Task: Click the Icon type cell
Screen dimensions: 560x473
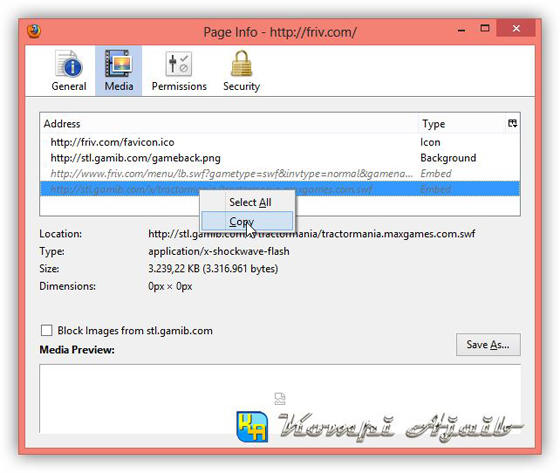Action: pyautogui.click(x=430, y=142)
